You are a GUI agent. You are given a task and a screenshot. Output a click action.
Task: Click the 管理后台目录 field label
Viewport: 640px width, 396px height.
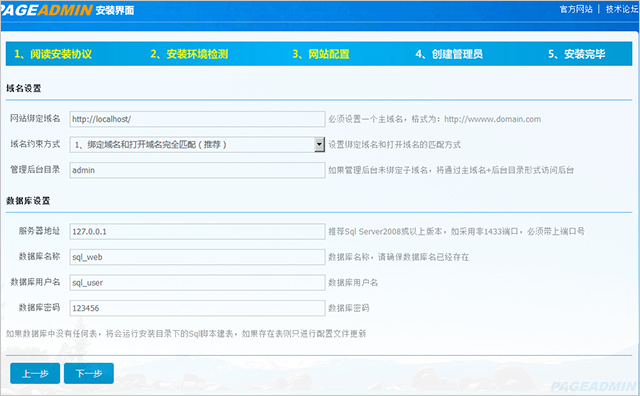[35, 169]
